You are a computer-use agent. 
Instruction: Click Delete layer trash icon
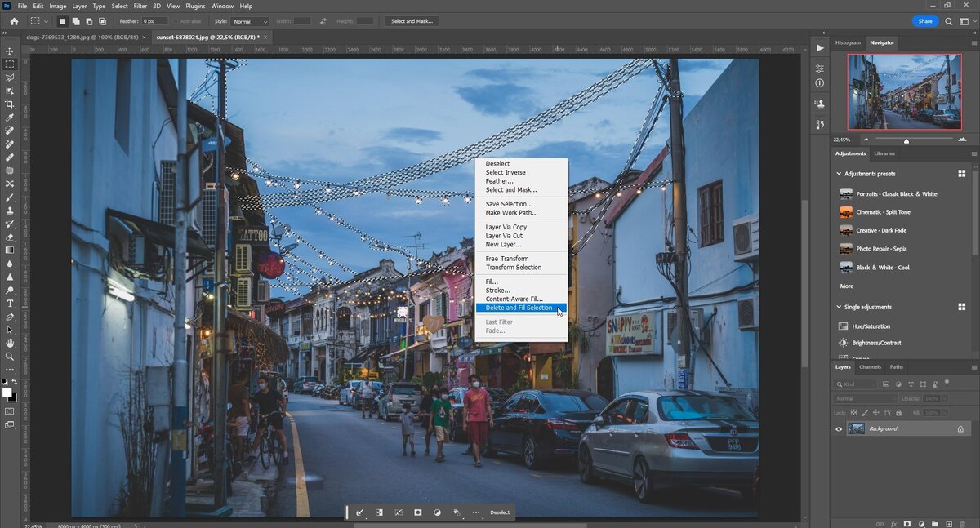963,523
